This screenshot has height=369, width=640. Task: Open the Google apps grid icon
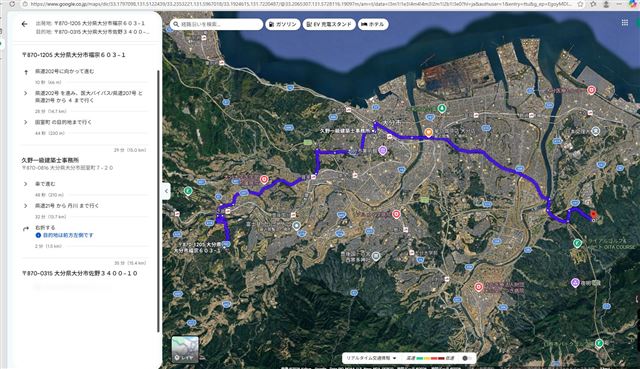pos(624,23)
